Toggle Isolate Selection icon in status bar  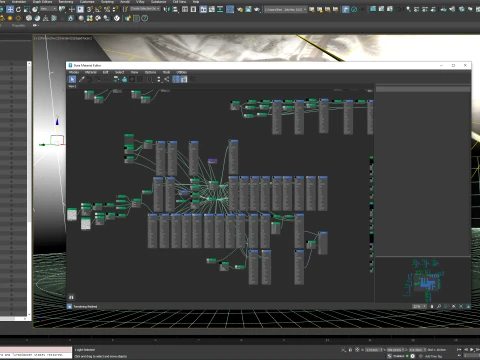343,350
